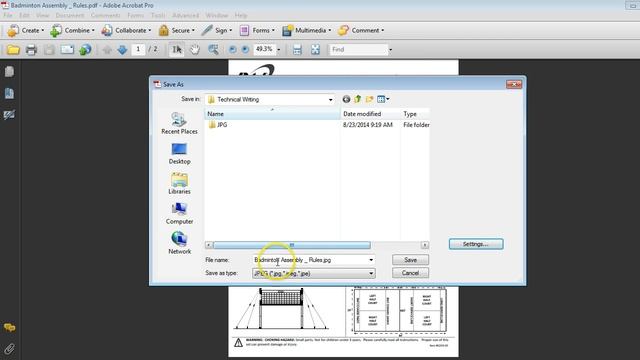Sort by the Date modified column header
Viewport: 640px width, 360px height.
[x=370, y=114]
